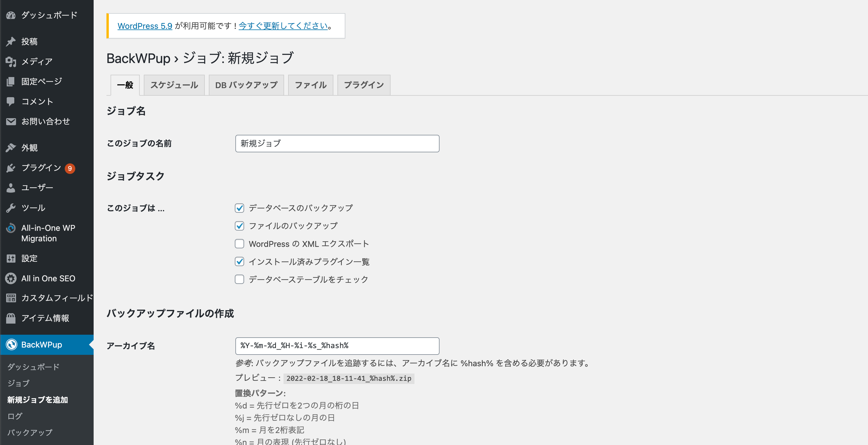Click the BackWPup logo icon in sidebar
Screen dimensions: 868x445
pyautogui.click(x=11, y=345)
